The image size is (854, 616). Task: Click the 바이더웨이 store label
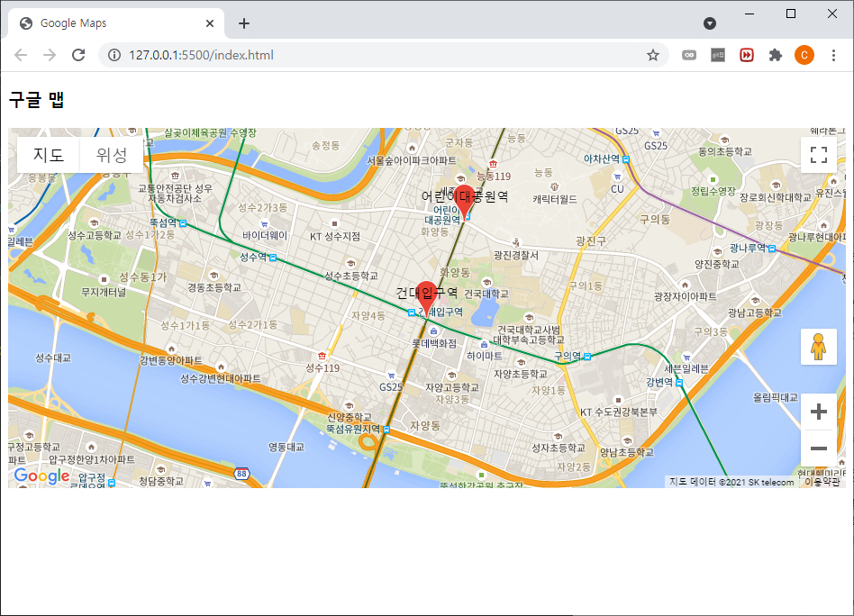point(265,235)
